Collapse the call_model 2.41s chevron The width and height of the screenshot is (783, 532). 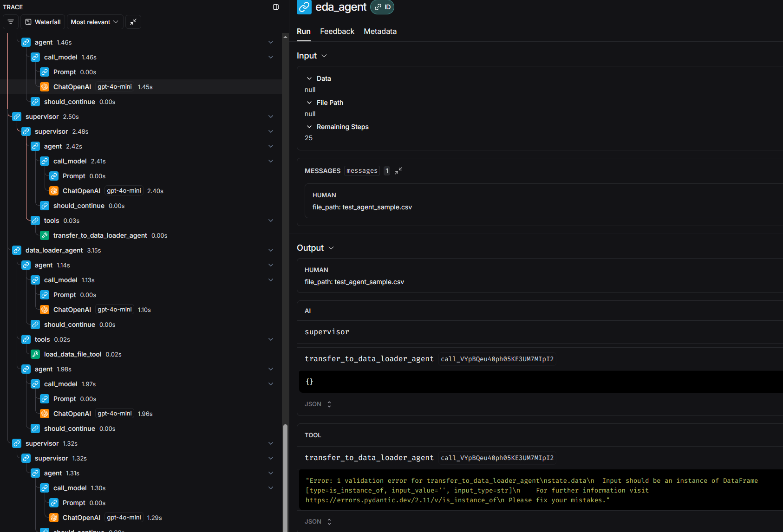pos(271,161)
